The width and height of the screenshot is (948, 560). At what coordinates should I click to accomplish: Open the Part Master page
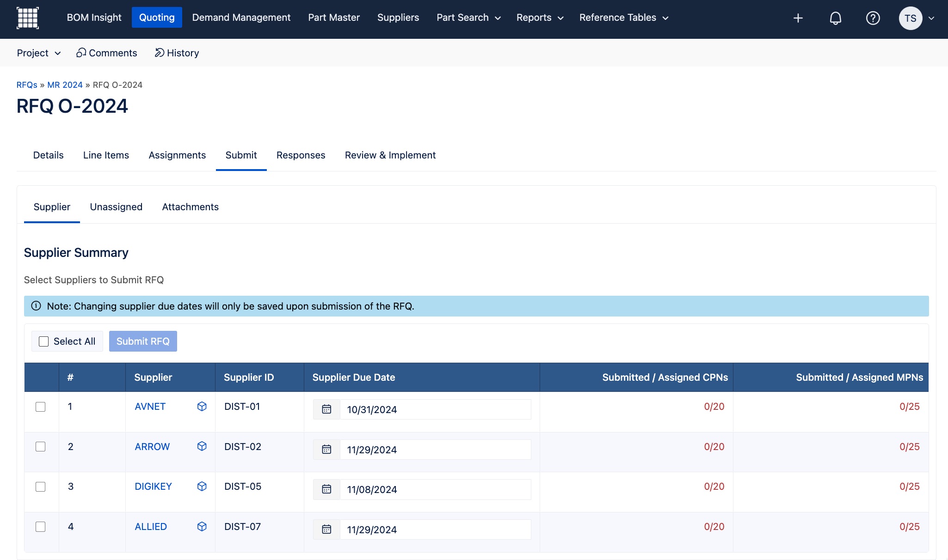click(x=334, y=18)
